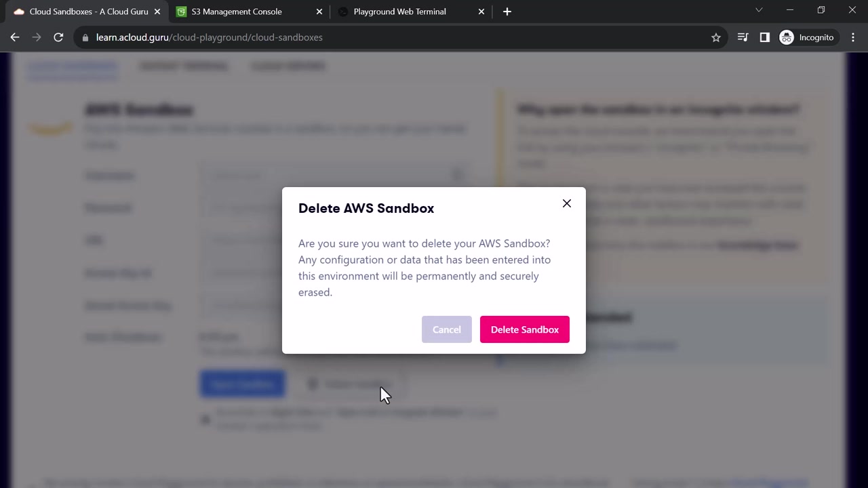
Task: Go back to the previous page
Action: [x=15, y=37]
